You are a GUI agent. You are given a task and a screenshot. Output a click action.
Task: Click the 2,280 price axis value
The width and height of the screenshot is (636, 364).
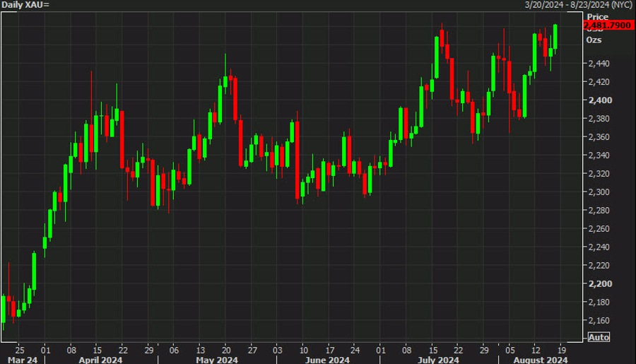pos(599,210)
